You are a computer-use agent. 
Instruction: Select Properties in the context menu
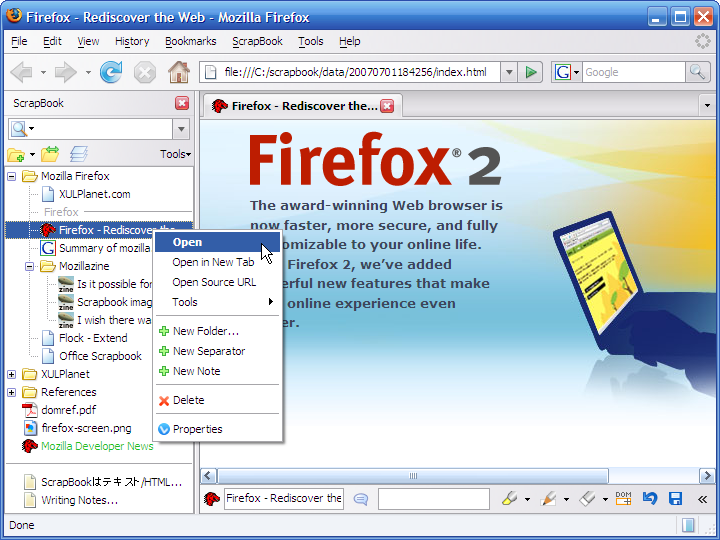coord(197,429)
